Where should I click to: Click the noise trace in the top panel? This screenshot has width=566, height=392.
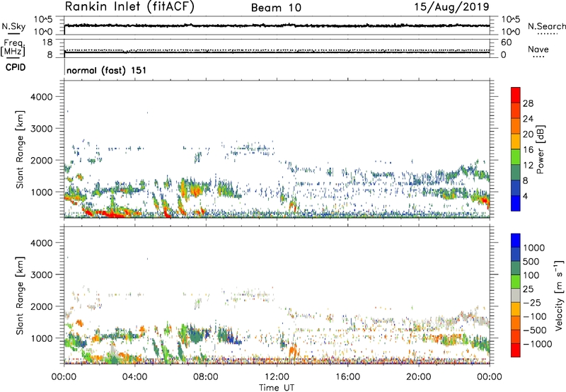277,25
